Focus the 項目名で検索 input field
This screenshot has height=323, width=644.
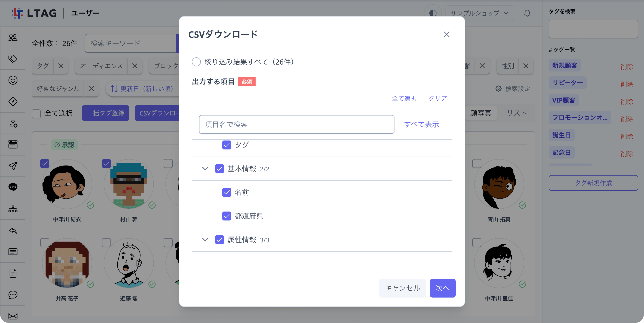click(297, 124)
